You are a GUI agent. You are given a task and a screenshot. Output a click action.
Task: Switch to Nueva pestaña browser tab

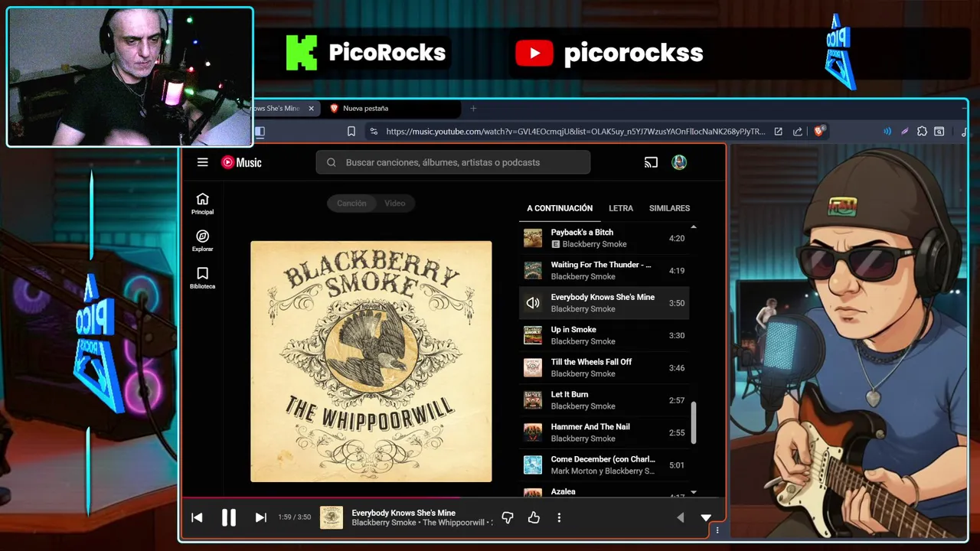coord(392,109)
